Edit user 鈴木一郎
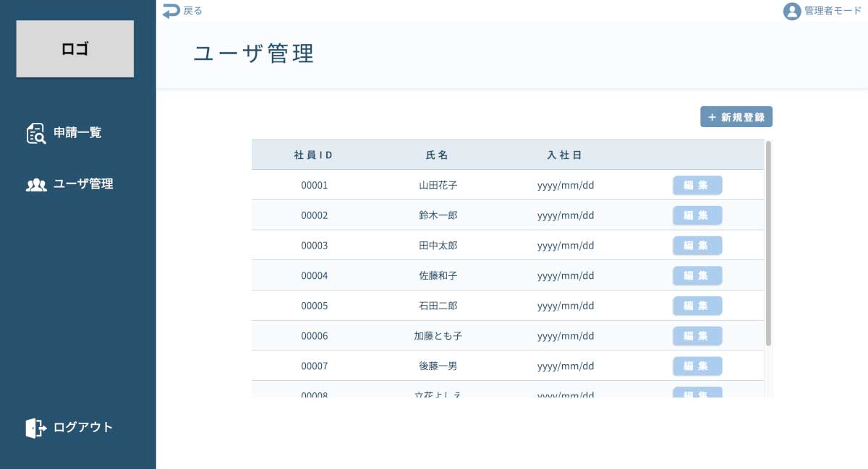 click(x=697, y=215)
